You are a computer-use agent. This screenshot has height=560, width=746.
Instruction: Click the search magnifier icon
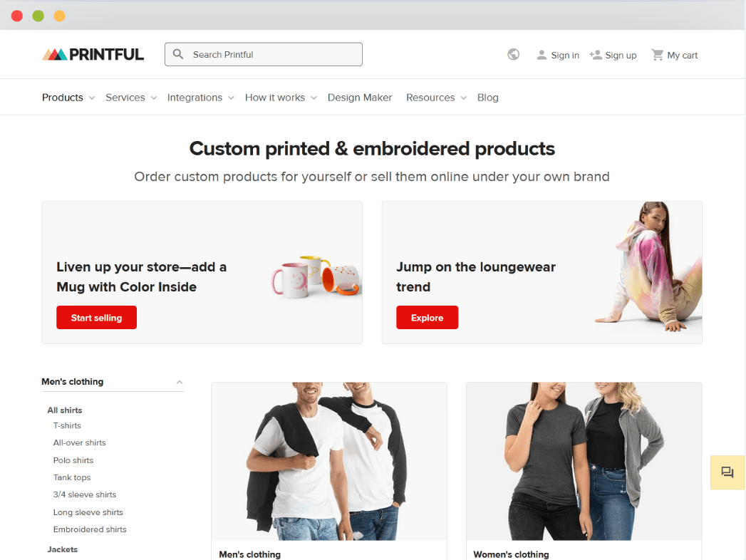pos(178,54)
